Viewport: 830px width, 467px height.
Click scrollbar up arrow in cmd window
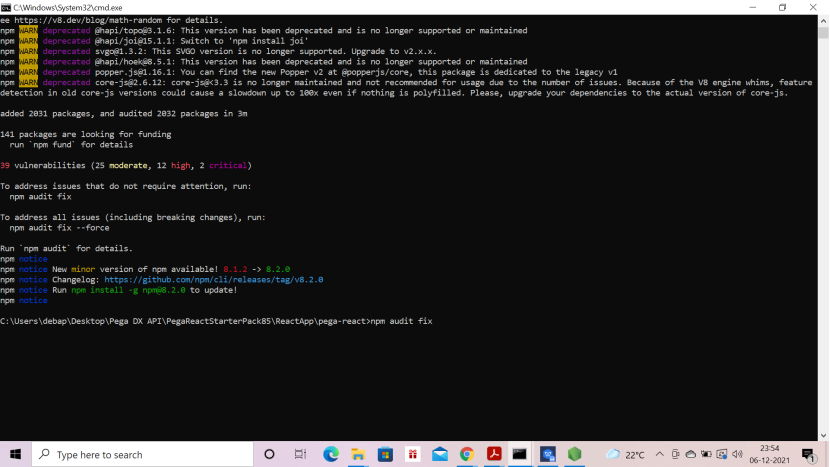click(x=823, y=21)
